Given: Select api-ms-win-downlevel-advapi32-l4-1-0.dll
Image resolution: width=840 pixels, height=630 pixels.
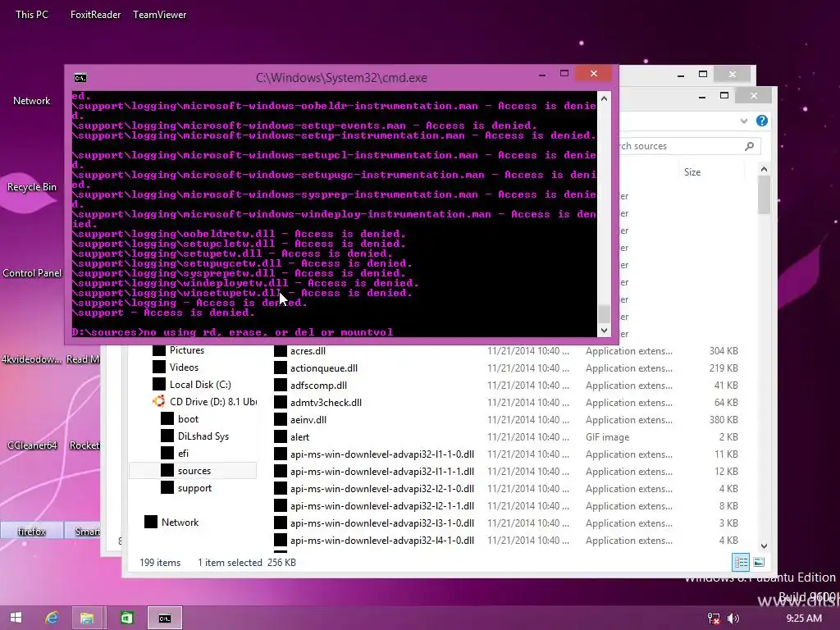Looking at the screenshot, I should (382, 541).
